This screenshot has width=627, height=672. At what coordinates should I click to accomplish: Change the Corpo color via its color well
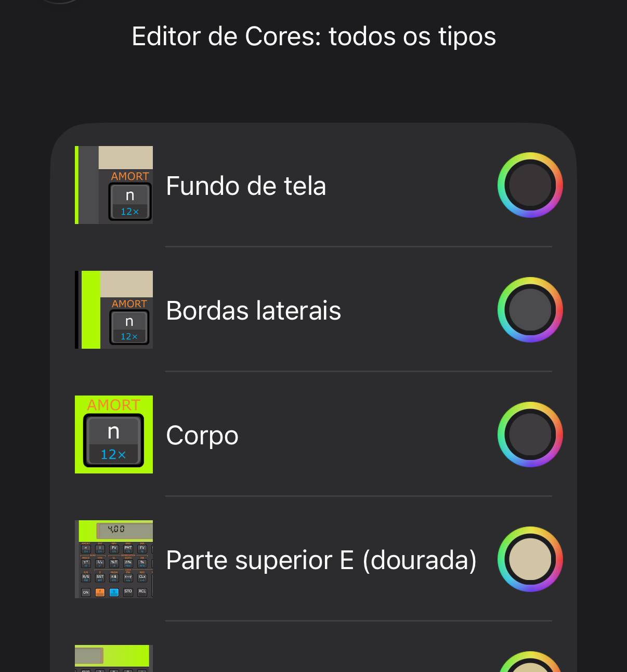pyautogui.click(x=530, y=434)
